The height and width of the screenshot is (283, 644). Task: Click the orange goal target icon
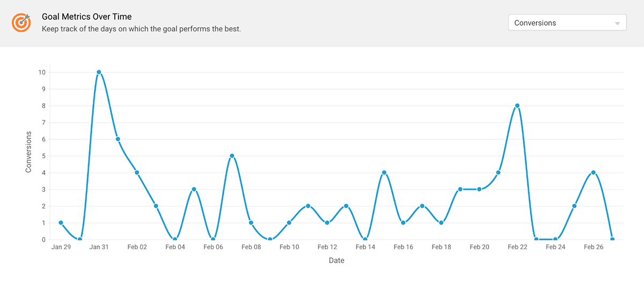pos(21,23)
